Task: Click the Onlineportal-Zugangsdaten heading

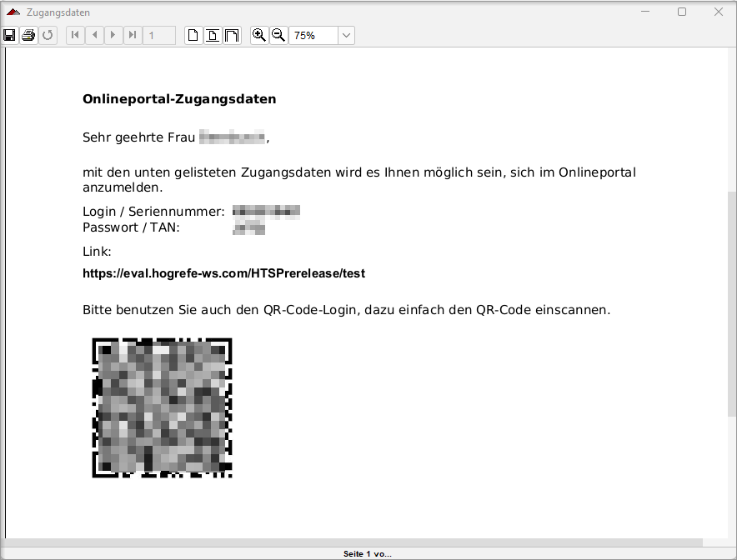Action: (179, 99)
